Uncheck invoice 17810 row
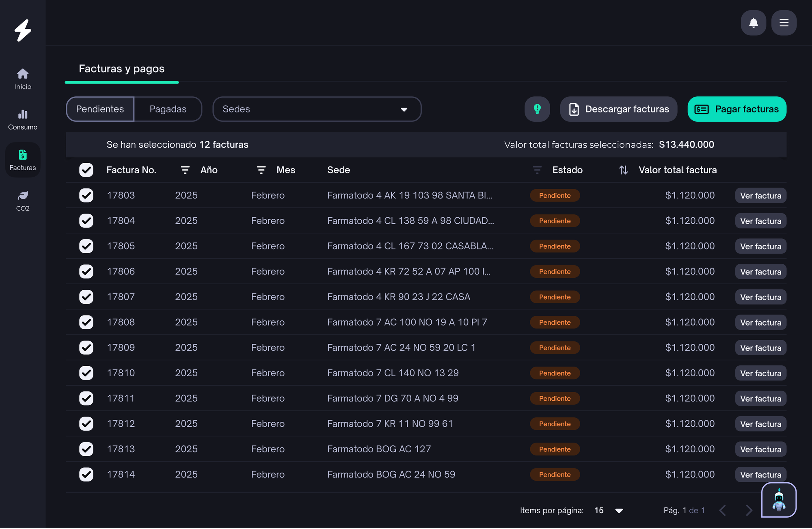Screen dimensions: 812x529 (x=86, y=373)
